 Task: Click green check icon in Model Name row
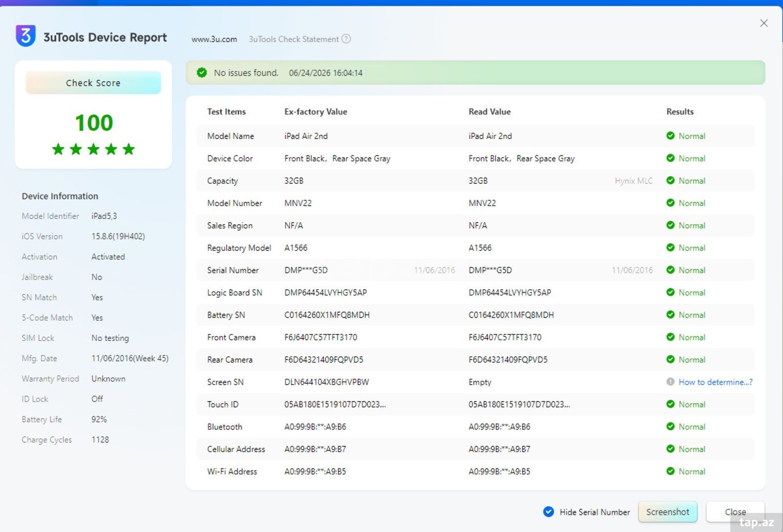(670, 136)
